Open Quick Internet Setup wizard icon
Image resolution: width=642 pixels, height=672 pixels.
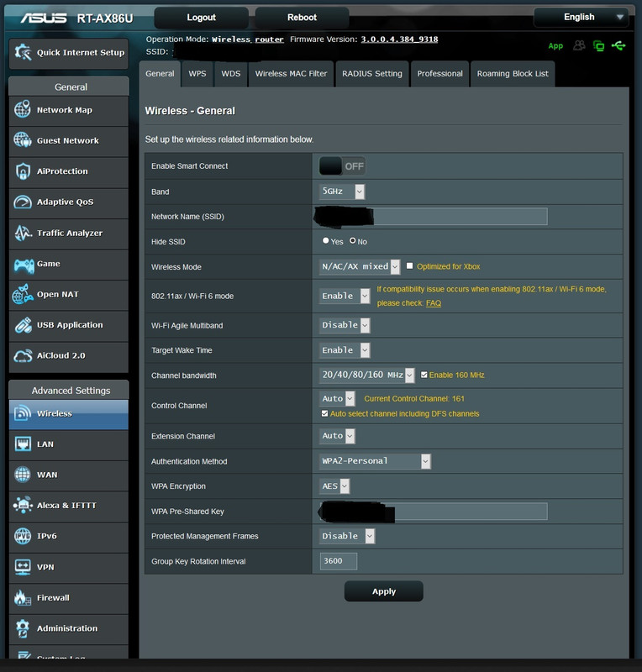click(x=23, y=53)
